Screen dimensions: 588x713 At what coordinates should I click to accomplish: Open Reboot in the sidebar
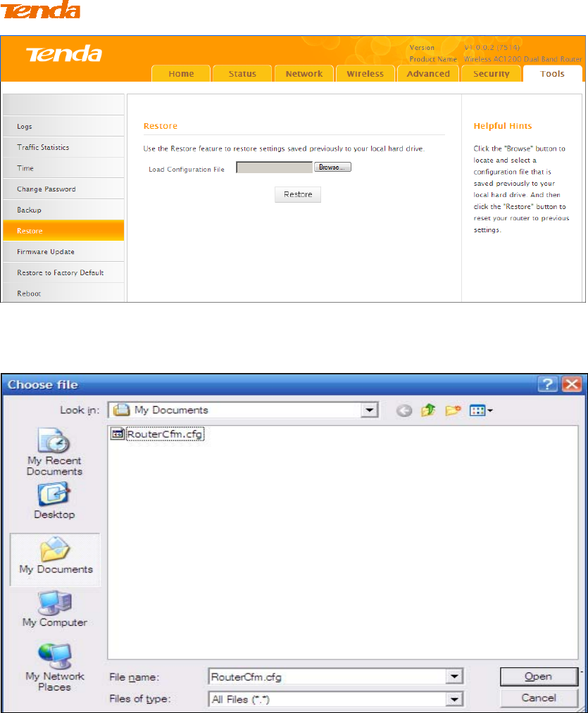tap(63, 294)
